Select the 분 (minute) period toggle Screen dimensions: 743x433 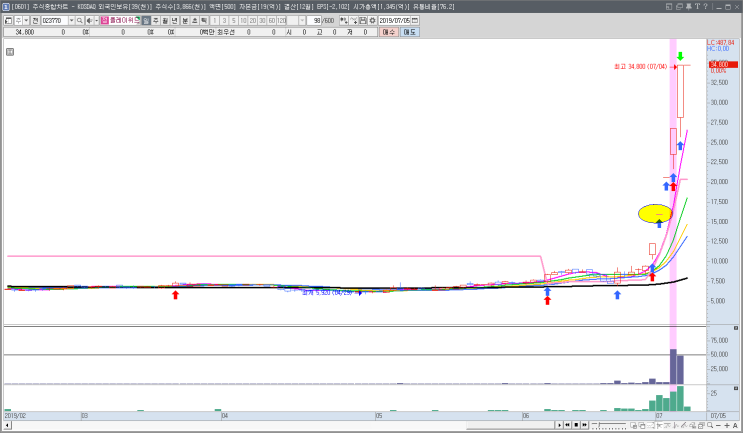[185, 20]
